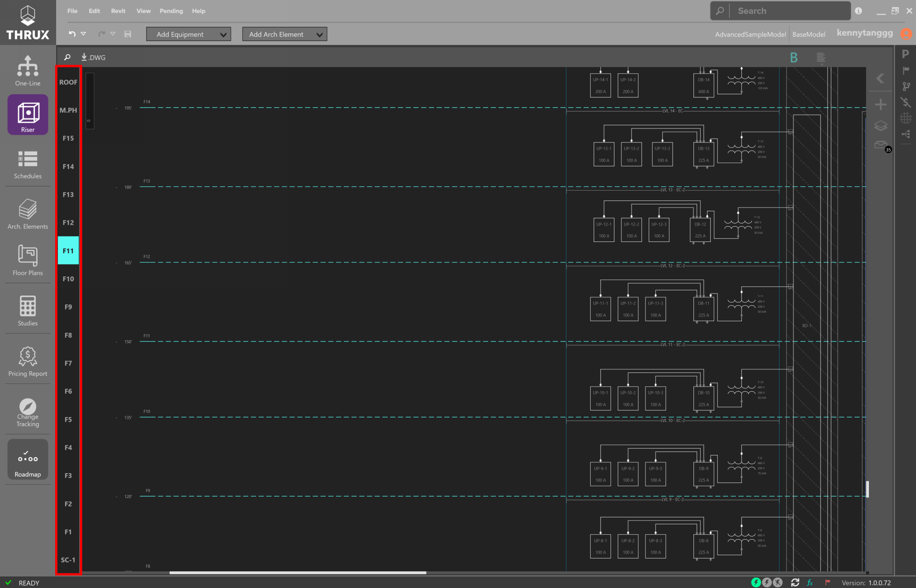916x588 pixels.
Task: Open the One-Line diagram view
Action: point(28,71)
